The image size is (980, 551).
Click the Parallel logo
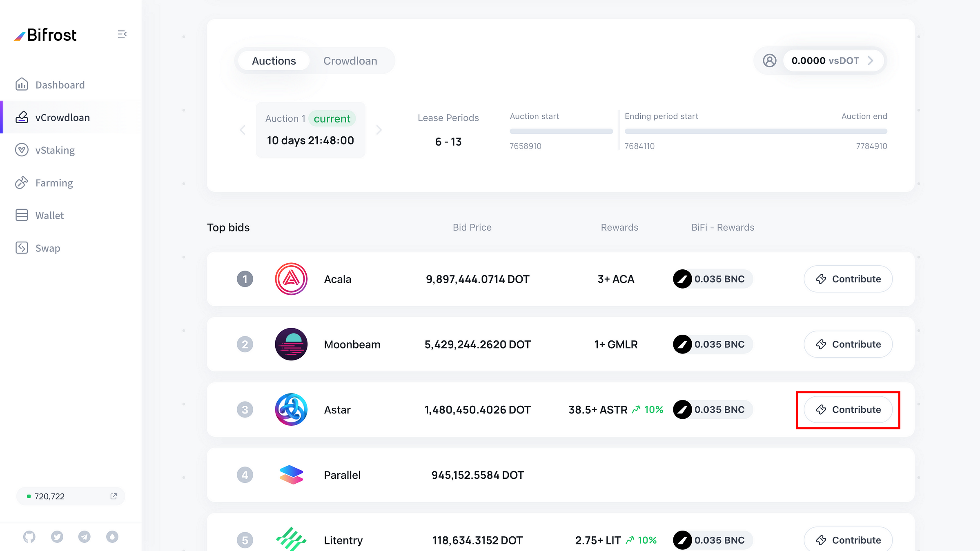pyautogui.click(x=291, y=475)
